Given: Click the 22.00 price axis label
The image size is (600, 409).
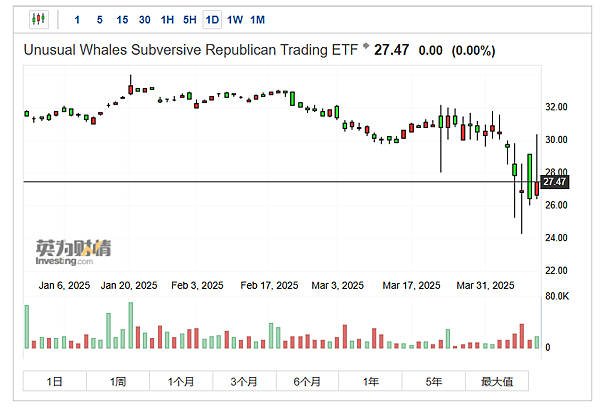Looking at the screenshot, I should point(556,270).
